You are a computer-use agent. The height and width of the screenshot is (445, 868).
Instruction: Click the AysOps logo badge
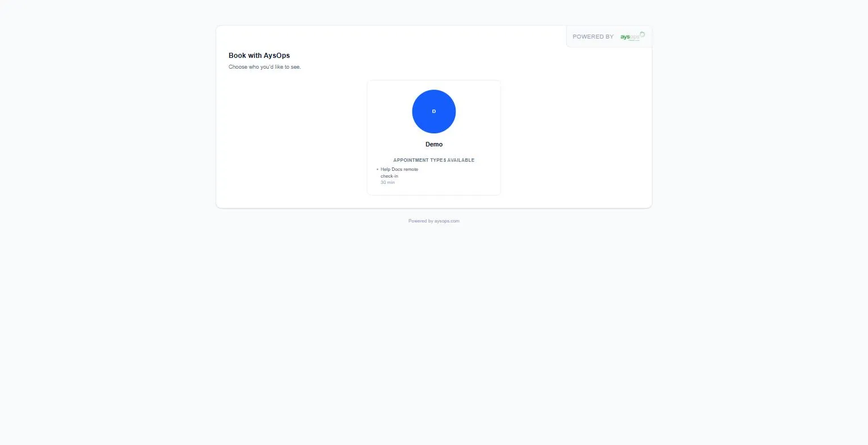pyautogui.click(x=633, y=36)
